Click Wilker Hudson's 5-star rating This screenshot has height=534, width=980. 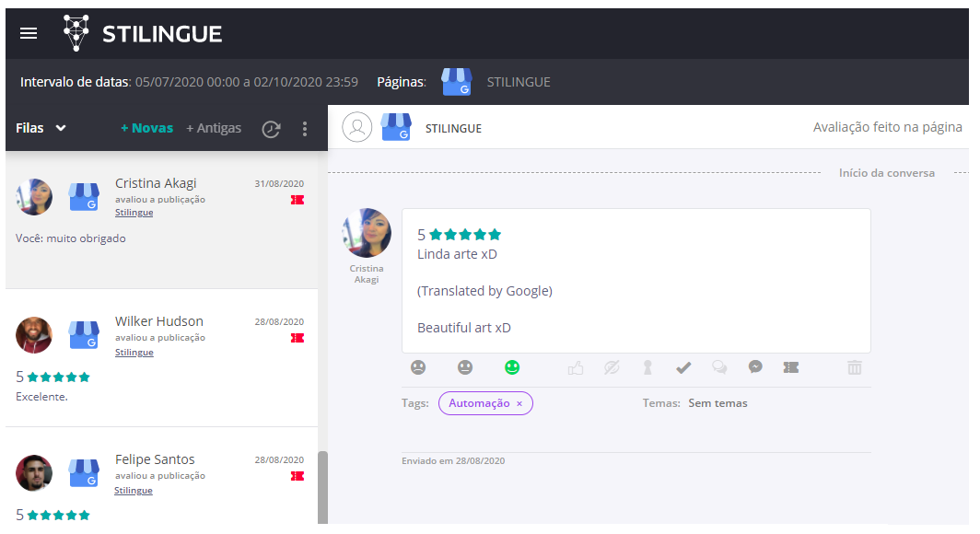pos(53,377)
